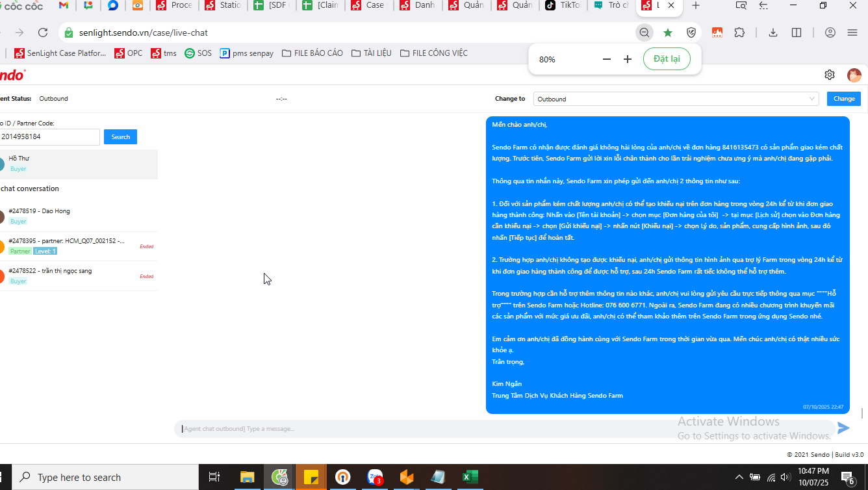
Task: Click the address bar URL
Action: tap(144, 32)
